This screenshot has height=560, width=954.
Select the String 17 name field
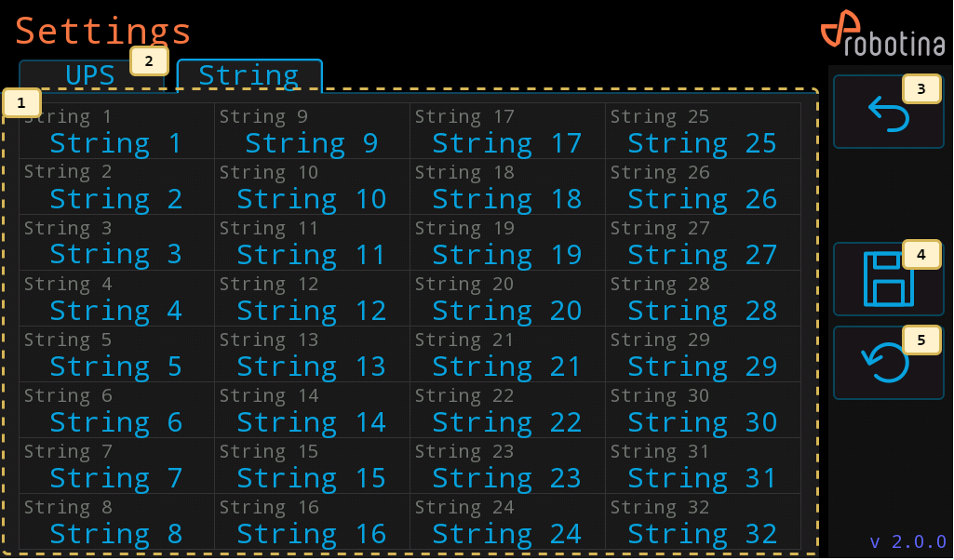coord(507,131)
